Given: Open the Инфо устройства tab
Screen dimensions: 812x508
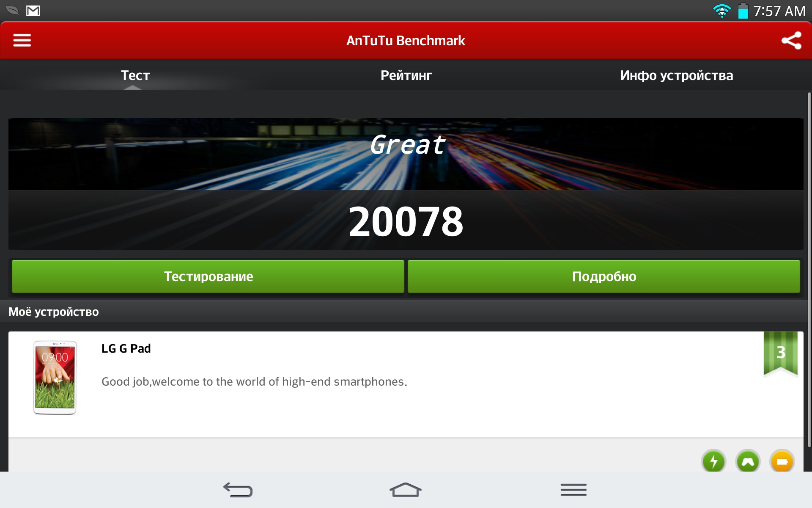Looking at the screenshot, I should [x=676, y=75].
